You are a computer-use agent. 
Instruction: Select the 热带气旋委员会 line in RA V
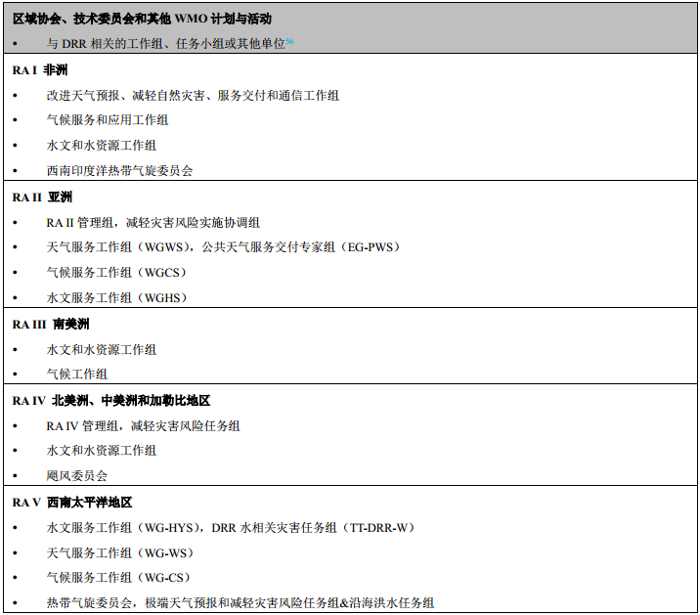click(x=240, y=603)
